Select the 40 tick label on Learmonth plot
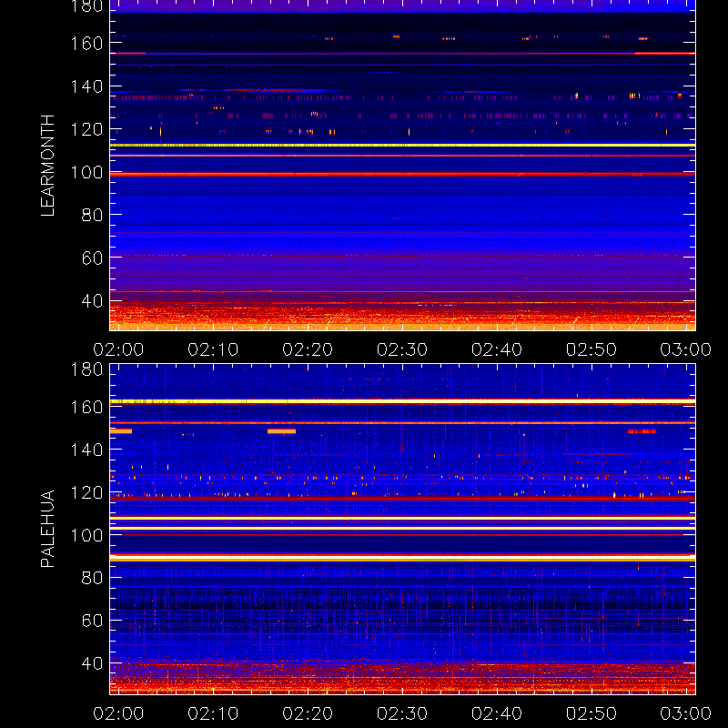Viewport: 728px width, 728px height. tap(92, 301)
